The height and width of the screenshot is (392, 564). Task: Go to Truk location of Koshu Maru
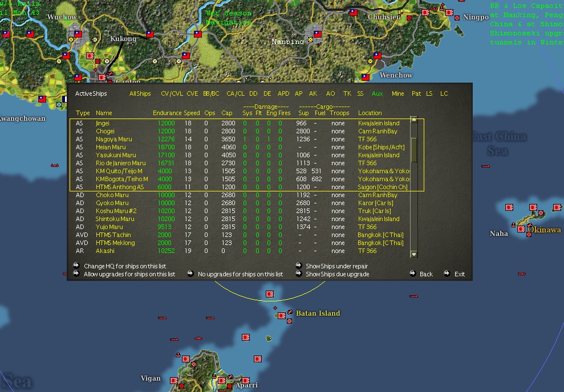tap(374, 211)
